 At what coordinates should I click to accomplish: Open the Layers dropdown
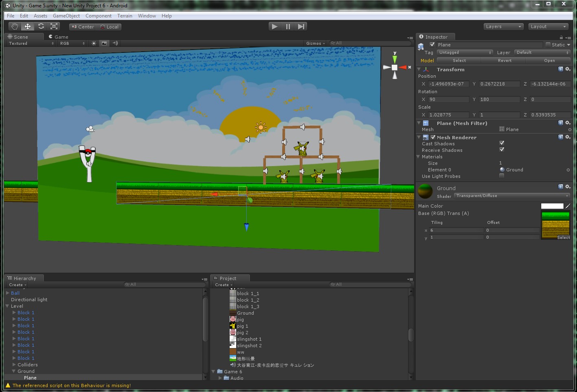503,26
